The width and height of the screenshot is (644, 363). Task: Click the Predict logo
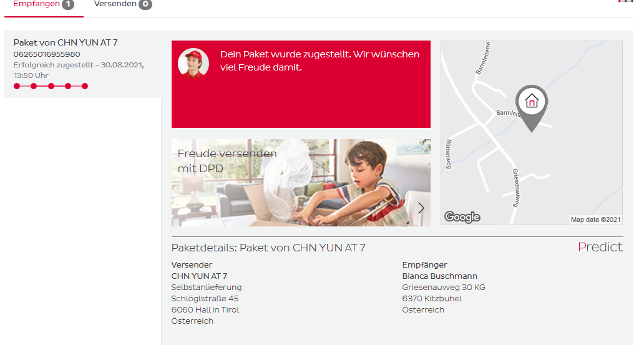(x=600, y=247)
